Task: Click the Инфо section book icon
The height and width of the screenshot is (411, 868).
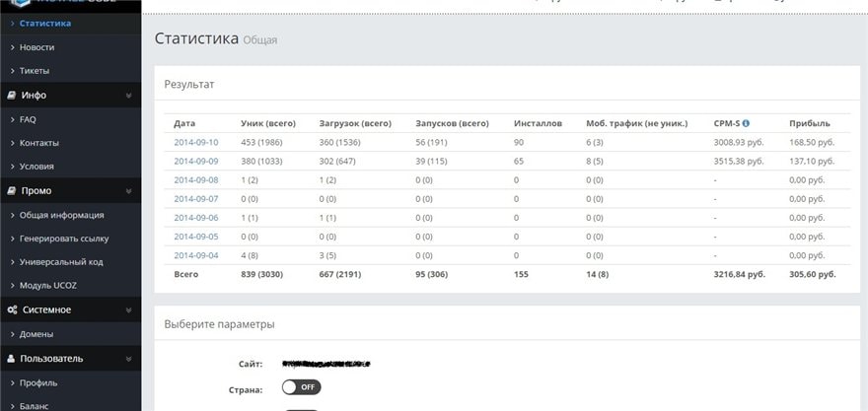Action: coord(12,96)
